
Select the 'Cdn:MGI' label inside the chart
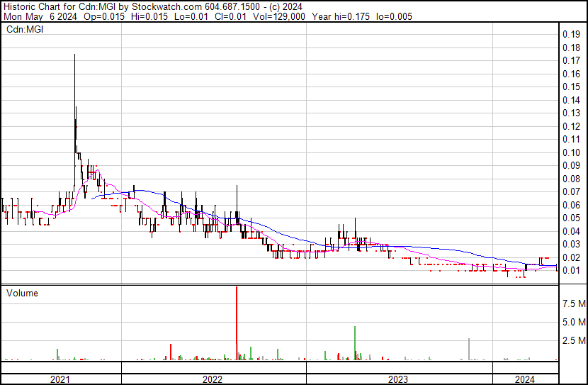(25, 29)
